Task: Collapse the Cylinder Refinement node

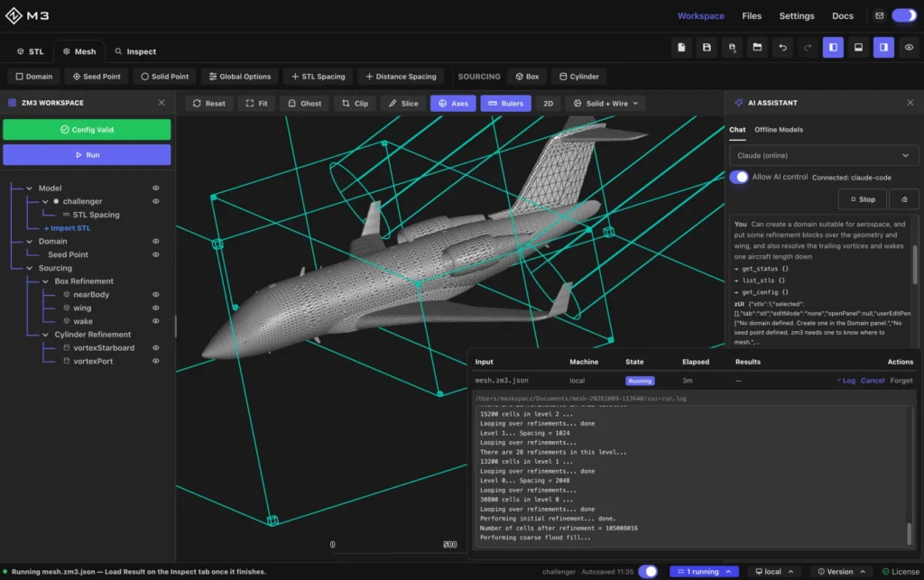Action: (x=45, y=335)
